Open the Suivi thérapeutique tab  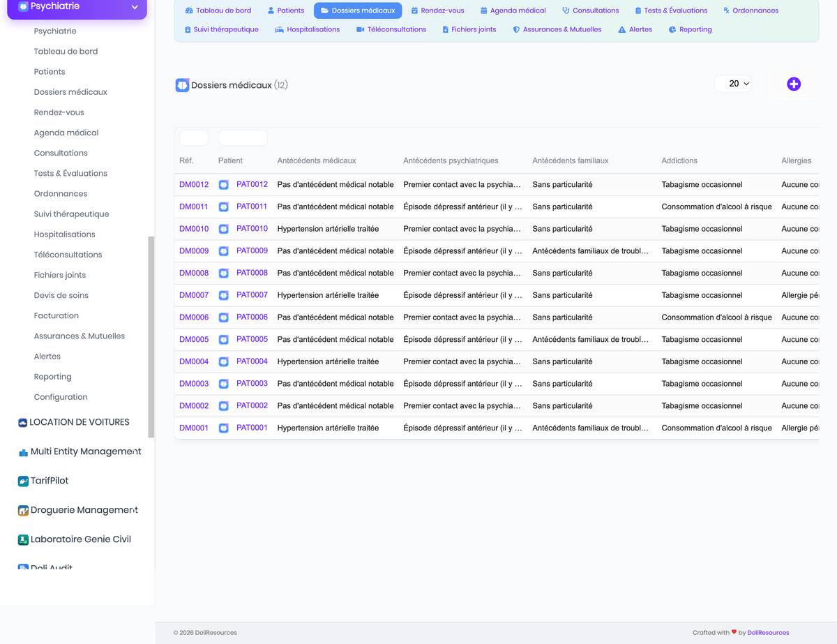(222, 29)
